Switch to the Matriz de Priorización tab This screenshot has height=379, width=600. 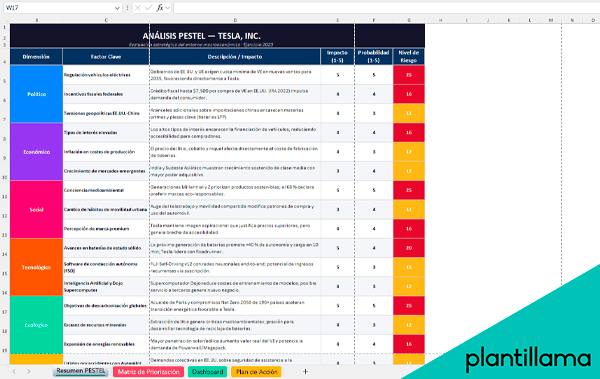[148, 372]
